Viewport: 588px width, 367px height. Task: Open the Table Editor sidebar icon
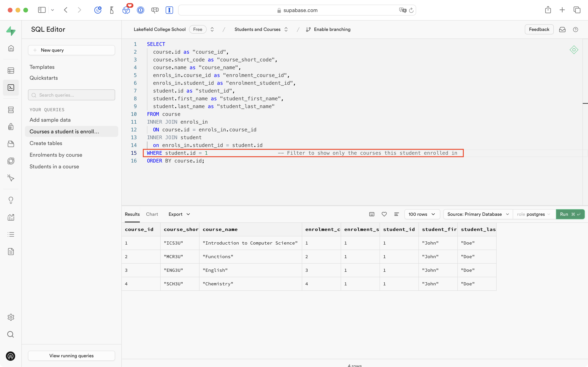[11, 70]
